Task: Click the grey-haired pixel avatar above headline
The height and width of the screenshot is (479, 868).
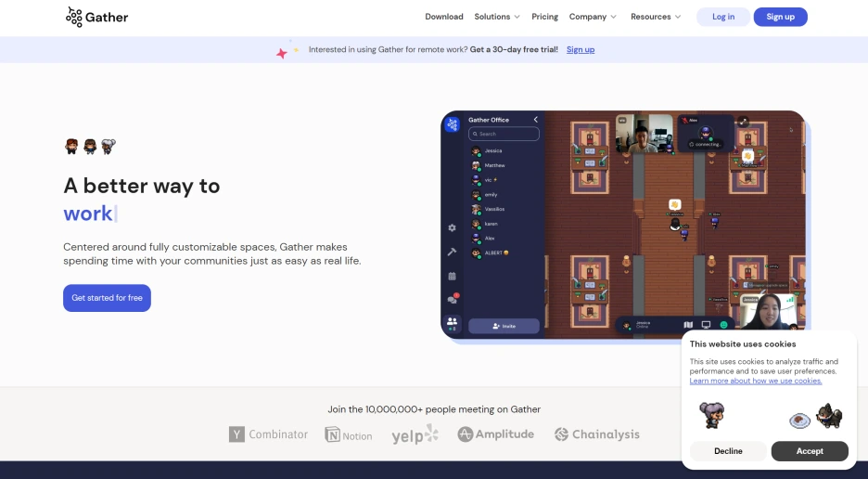Action: tap(108, 147)
